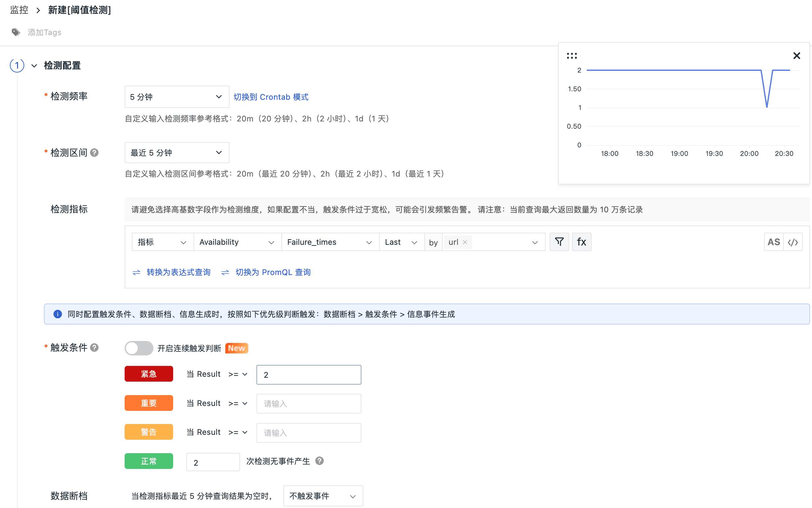Click the drag handle dots on chart panel

pos(572,56)
